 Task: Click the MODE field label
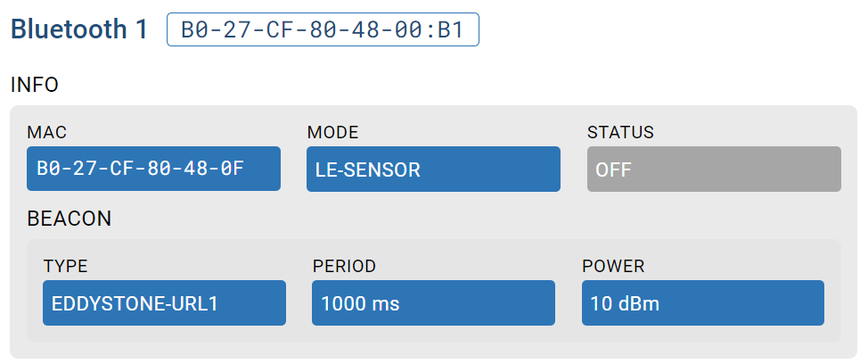click(x=332, y=133)
